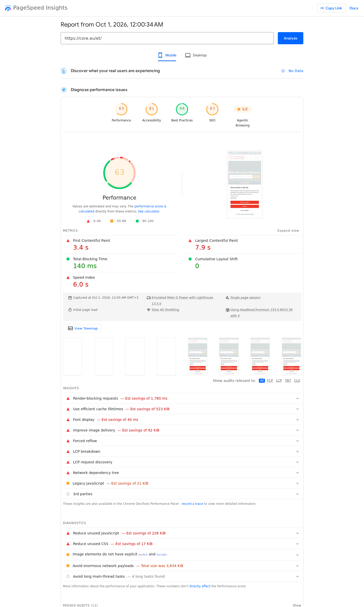The image size is (364, 607).
Task: Filter audits by CLS
Action: (x=297, y=381)
